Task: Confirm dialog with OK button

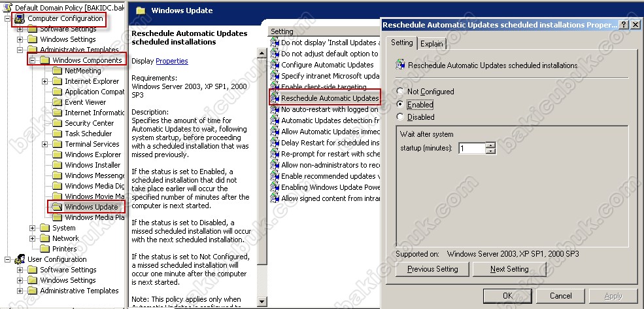Action: pos(507,296)
